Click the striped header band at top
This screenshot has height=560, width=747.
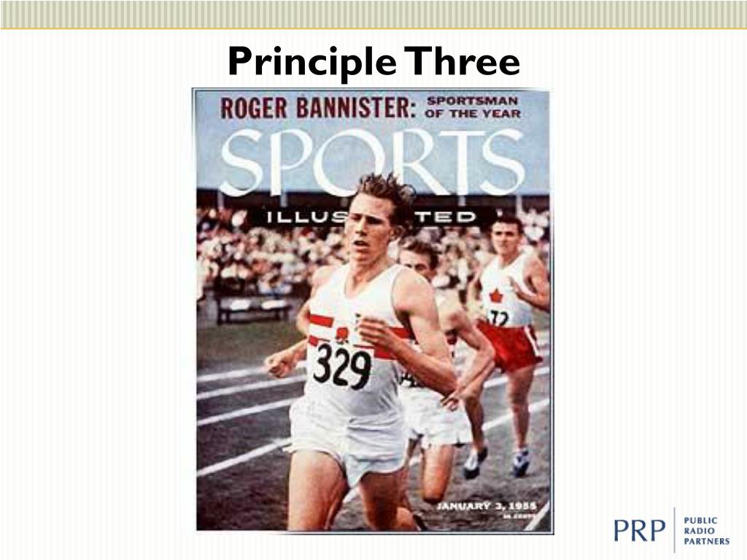click(x=373, y=15)
